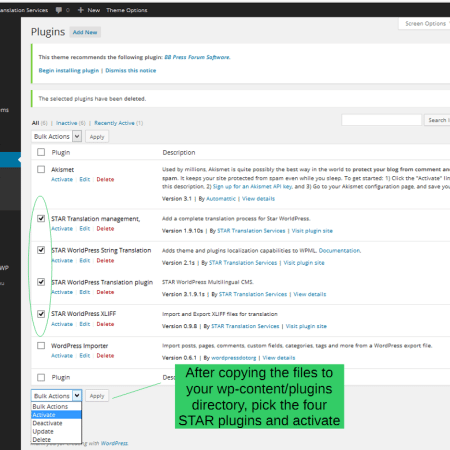Edit the WordPress Importer plugin
Screen dimensions: 450x450
[x=85, y=356]
